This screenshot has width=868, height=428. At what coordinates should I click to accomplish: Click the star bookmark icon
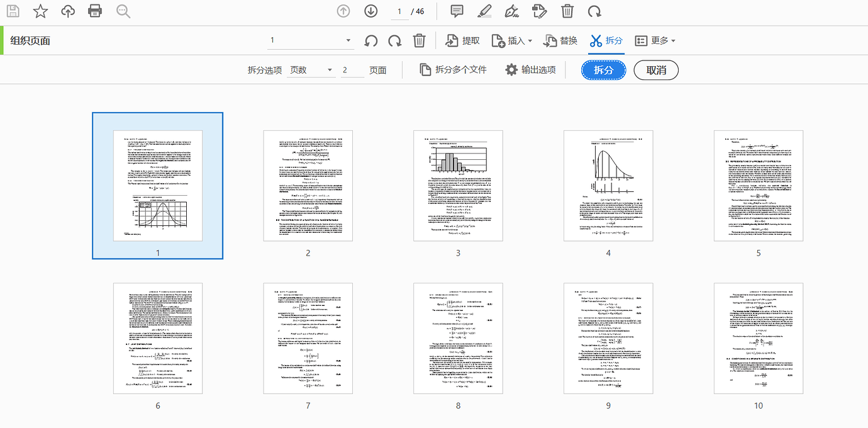[x=40, y=11]
